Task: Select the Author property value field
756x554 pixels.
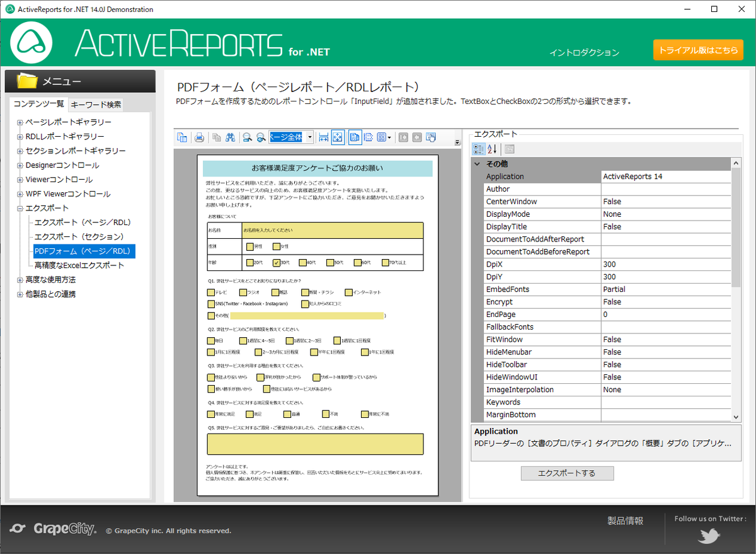Action: click(666, 189)
